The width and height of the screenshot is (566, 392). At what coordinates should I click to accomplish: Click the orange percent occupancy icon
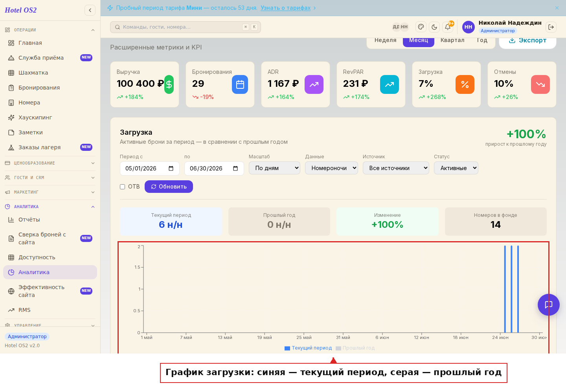click(465, 84)
